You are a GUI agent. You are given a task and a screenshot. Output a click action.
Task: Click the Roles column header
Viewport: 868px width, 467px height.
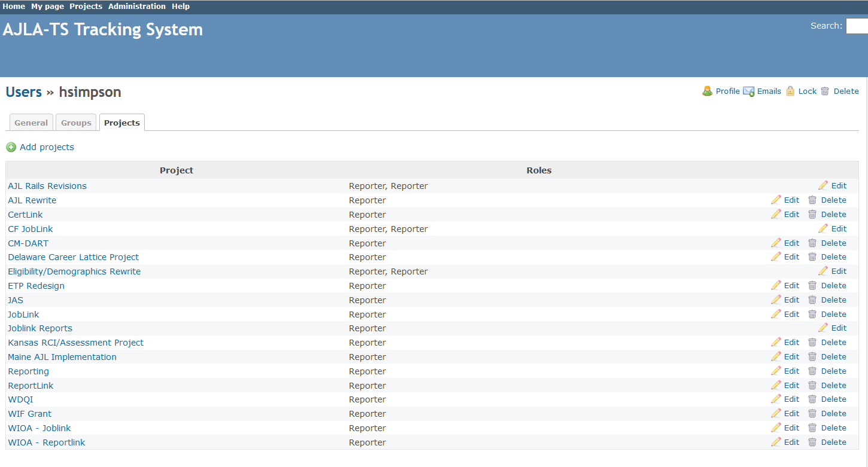point(539,170)
